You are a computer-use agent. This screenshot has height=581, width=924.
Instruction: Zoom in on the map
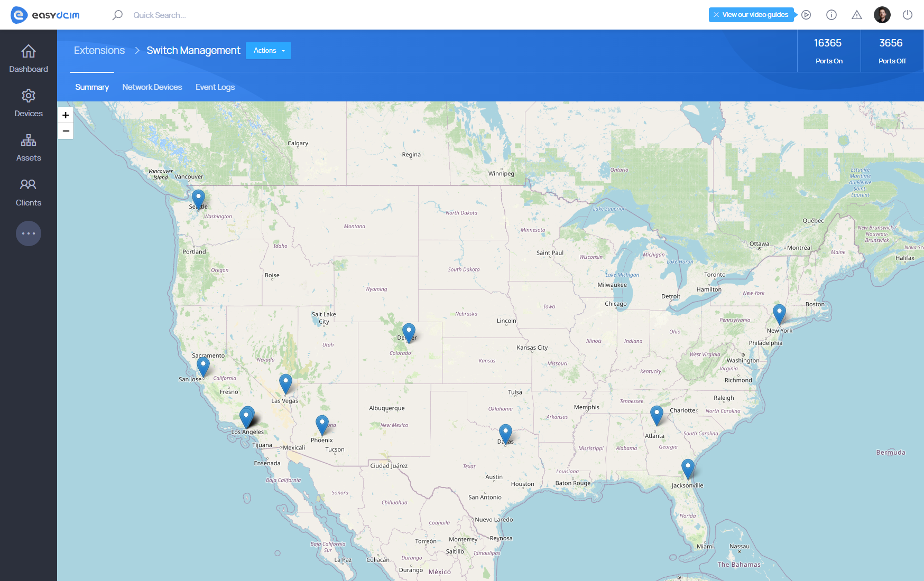click(x=66, y=115)
